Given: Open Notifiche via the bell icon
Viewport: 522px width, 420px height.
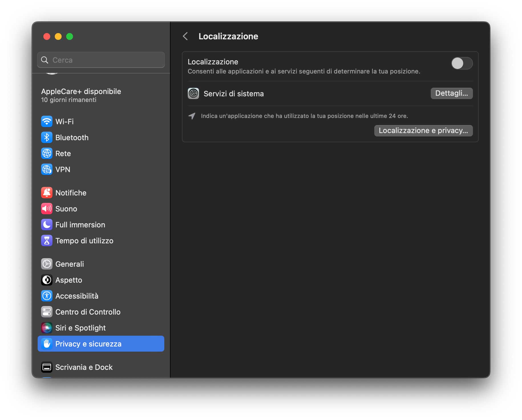Looking at the screenshot, I should (47, 193).
